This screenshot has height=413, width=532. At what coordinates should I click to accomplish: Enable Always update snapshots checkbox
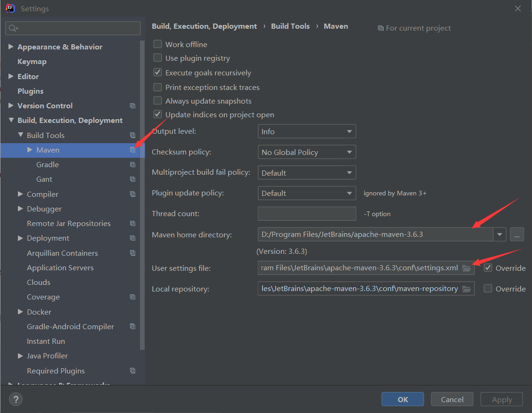(157, 101)
